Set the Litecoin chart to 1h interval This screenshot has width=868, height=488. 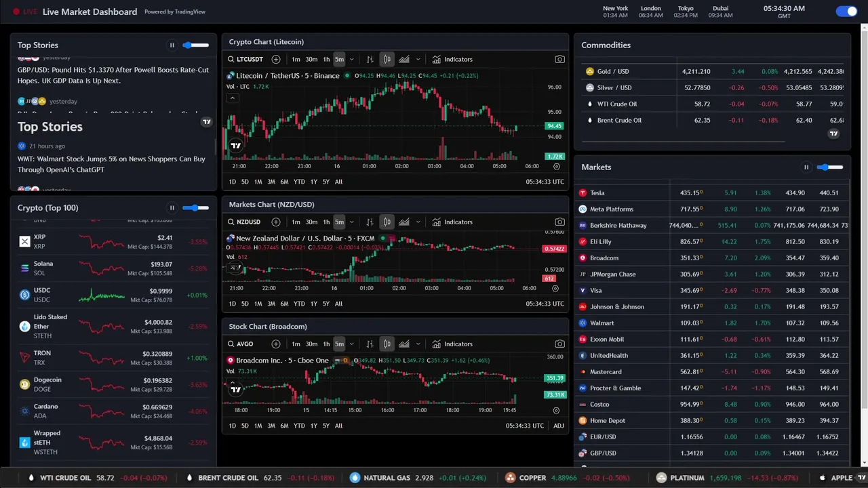click(x=326, y=59)
